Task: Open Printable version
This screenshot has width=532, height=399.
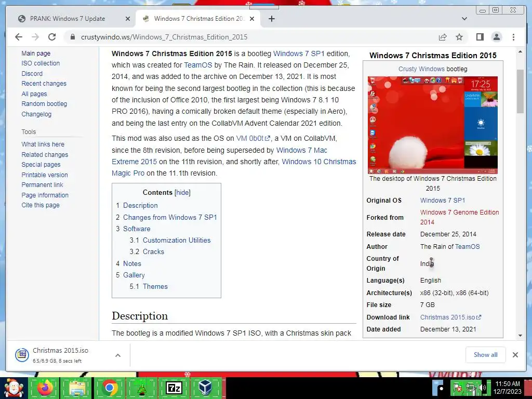Action: point(45,175)
